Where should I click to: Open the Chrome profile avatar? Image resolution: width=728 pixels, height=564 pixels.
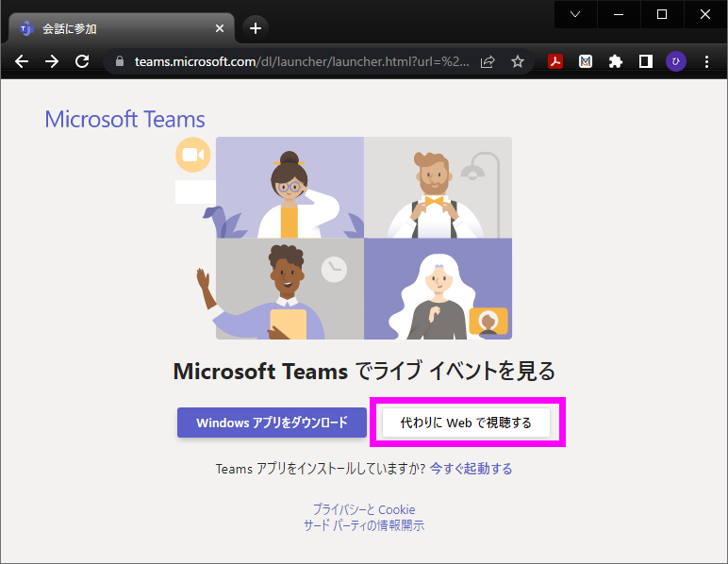[x=676, y=61]
